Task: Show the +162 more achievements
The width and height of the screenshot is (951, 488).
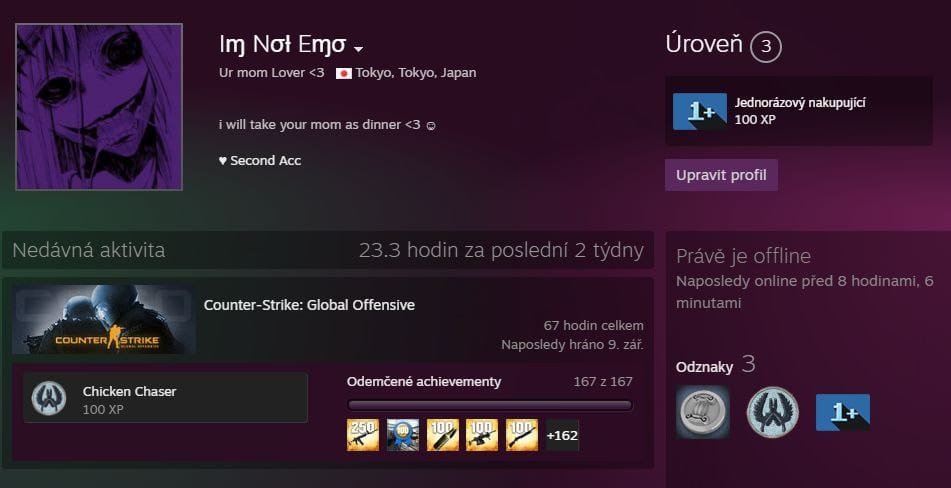Action: pyautogui.click(x=562, y=435)
